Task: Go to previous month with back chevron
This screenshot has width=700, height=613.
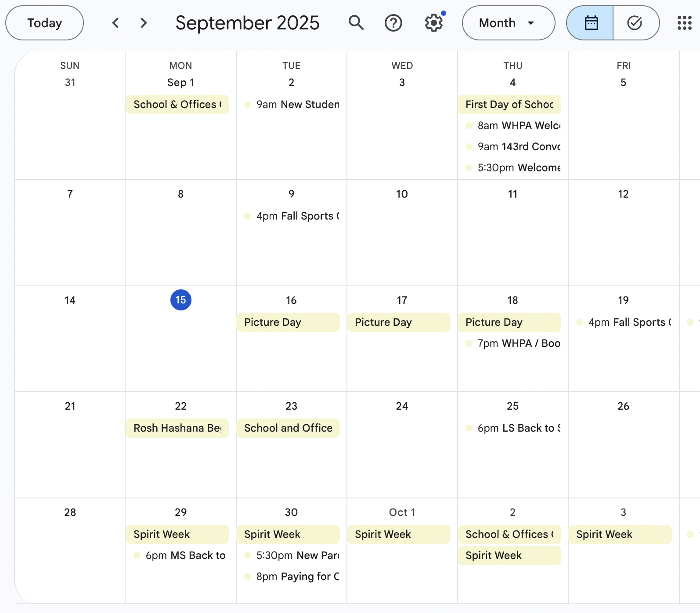Action: point(115,23)
